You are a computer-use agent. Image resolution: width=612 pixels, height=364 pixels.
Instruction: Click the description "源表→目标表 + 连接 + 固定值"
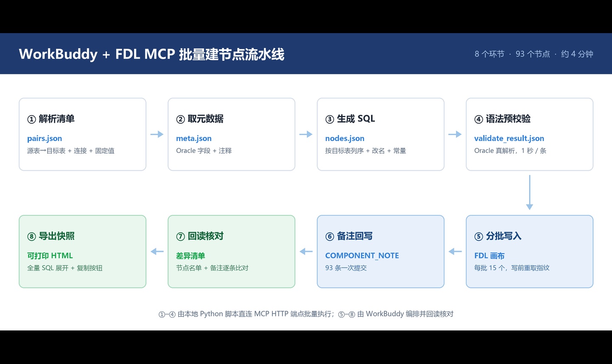pyautogui.click(x=71, y=151)
